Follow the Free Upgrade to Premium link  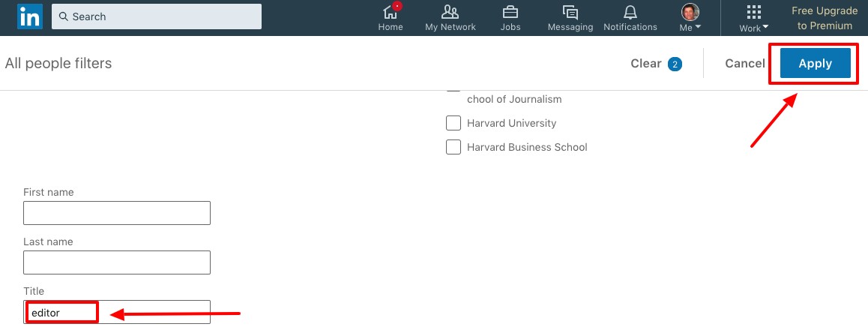(825, 18)
